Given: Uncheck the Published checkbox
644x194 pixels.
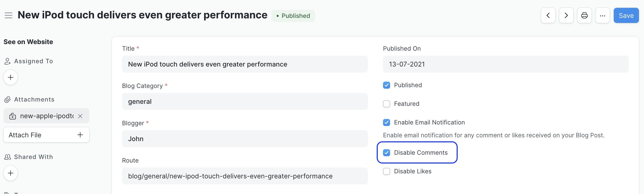Looking at the screenshot, I should [387, 85].
